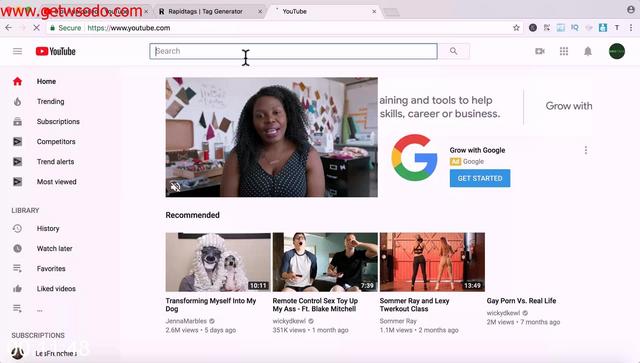Open Liked videos in the sidebar

pyautogui.click(x=56, y=288)
